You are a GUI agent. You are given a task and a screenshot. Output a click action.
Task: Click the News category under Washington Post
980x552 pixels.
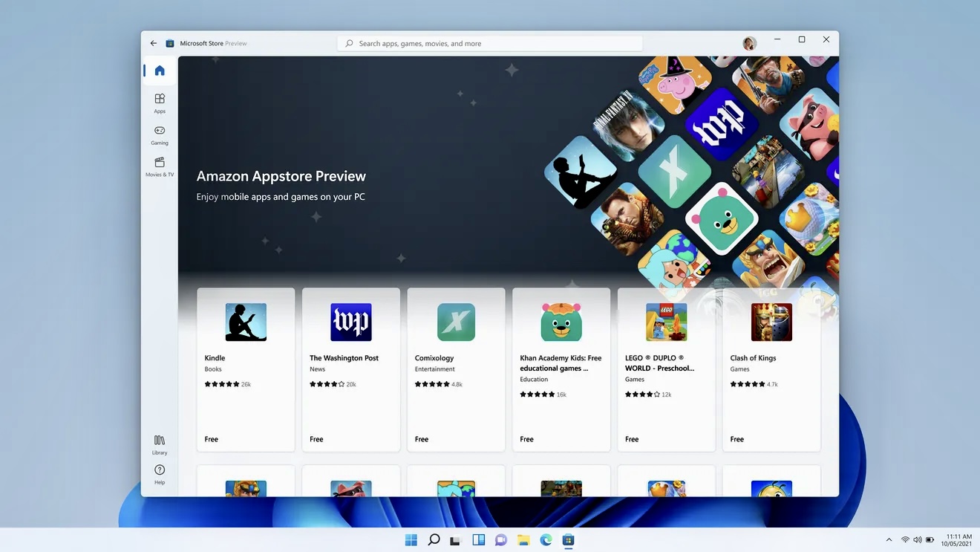point(317,369)
